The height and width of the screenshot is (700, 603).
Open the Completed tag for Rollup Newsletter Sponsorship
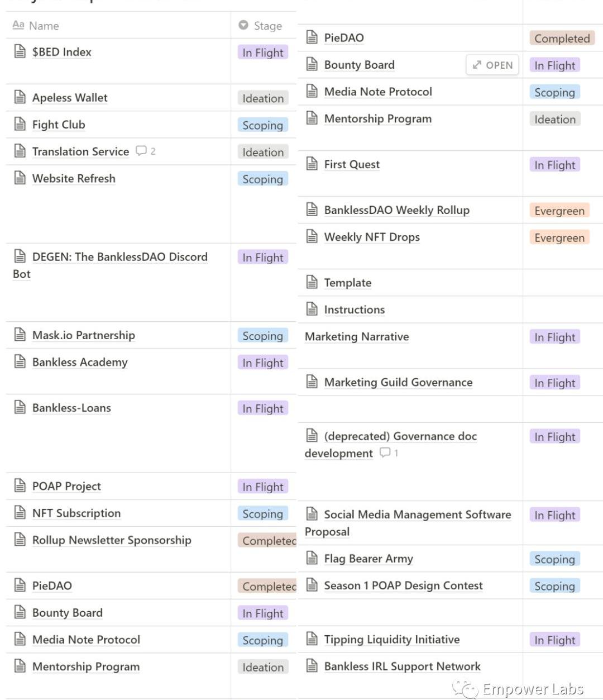269,541
